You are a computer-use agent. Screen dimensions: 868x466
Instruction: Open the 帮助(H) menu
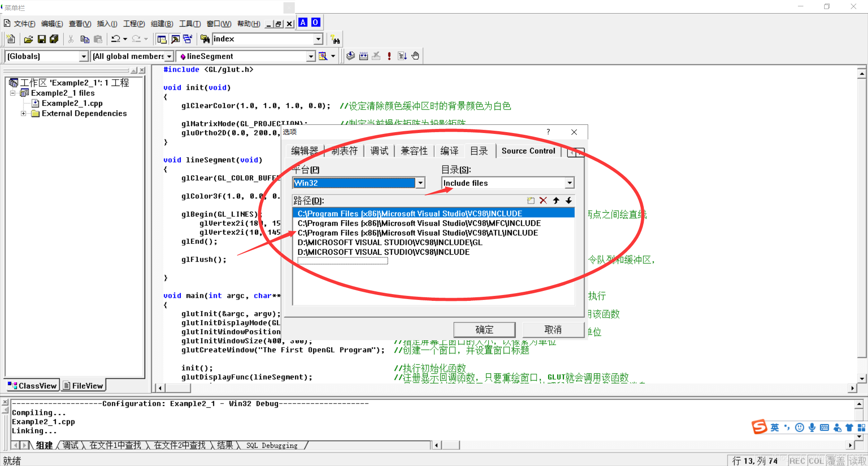[x=249, y=24]
